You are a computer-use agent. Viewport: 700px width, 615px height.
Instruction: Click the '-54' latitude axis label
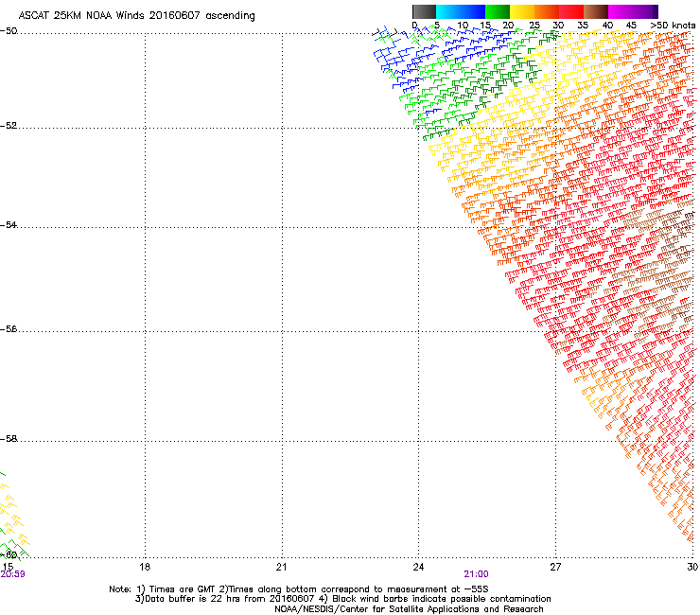click(x=9, y=224)
